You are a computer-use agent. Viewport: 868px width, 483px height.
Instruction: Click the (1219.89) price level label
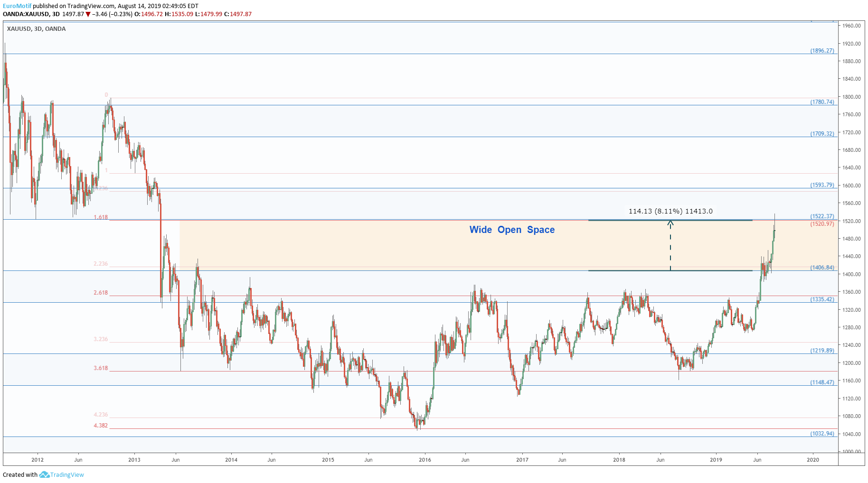pyautogui.click(x=822, y=351)
